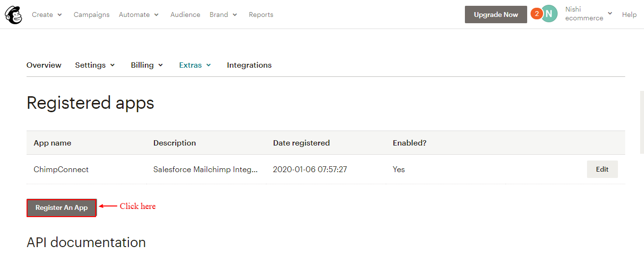
Task: Go to Campaigns in top navigation
Action: 92,15
